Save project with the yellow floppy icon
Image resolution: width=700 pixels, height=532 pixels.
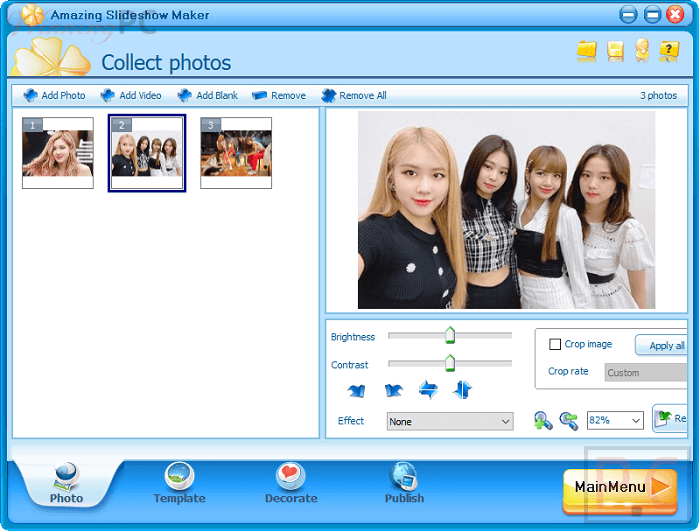615,51
